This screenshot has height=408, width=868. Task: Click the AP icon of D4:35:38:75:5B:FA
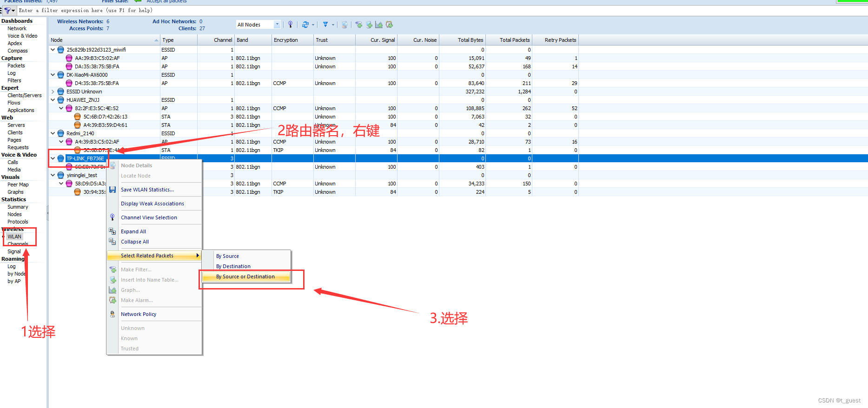pyautogui.click(x=69, y=83)
